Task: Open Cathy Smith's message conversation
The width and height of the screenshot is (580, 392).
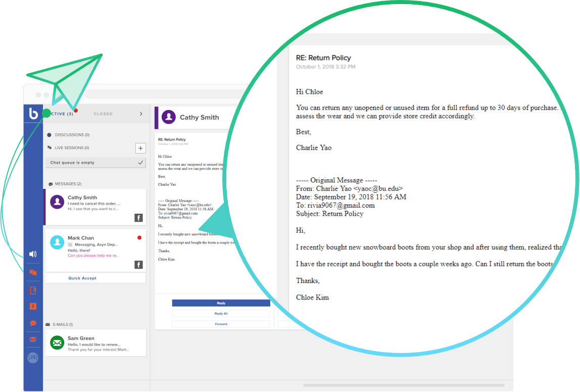Action: point(95,207)
